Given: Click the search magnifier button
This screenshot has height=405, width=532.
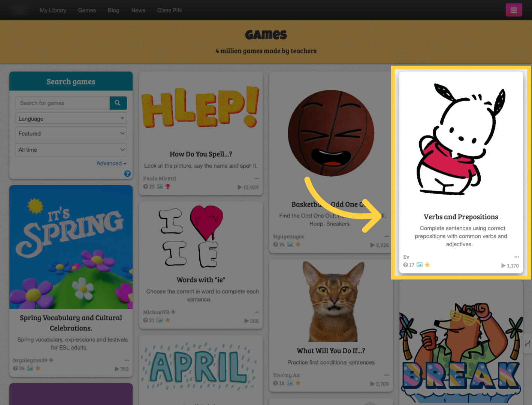Looking at the screenshot, I should click(x=118, y=103).
